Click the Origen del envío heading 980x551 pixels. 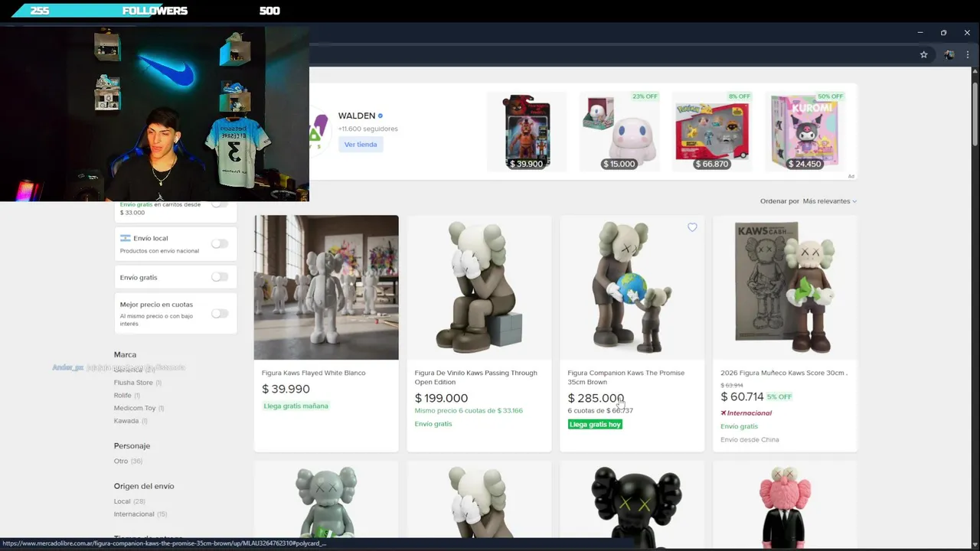144,486
